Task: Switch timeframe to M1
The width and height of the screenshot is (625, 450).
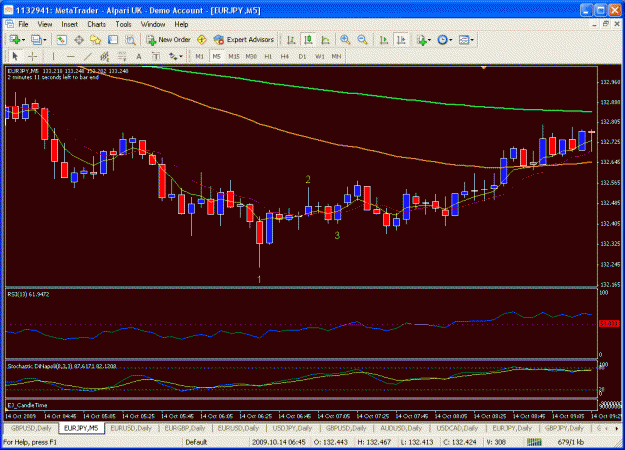Action: tap(199, 56)
